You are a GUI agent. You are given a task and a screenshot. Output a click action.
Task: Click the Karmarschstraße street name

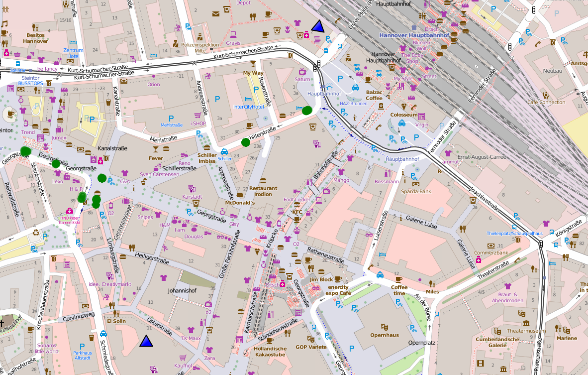[x=251, y=312]
